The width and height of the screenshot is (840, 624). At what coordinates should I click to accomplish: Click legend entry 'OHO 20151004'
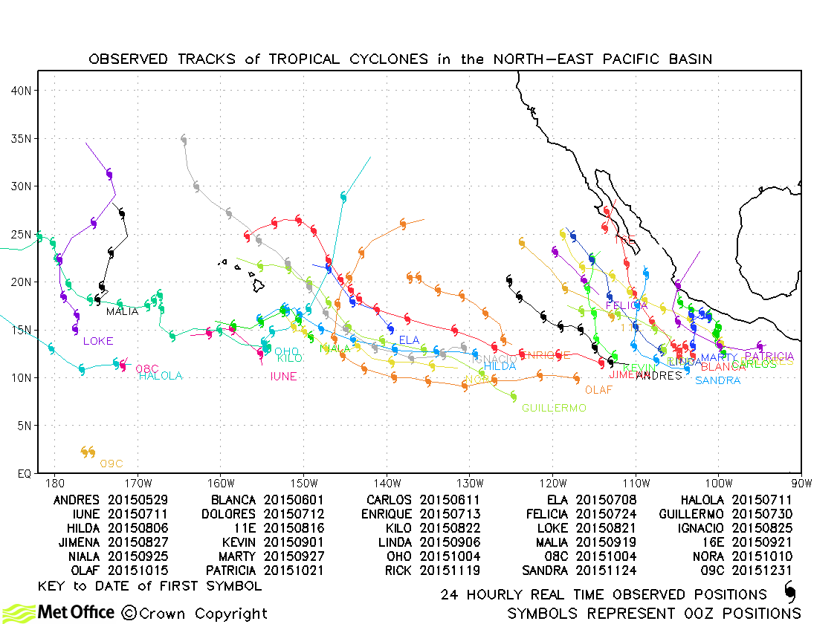pos(433,556)
